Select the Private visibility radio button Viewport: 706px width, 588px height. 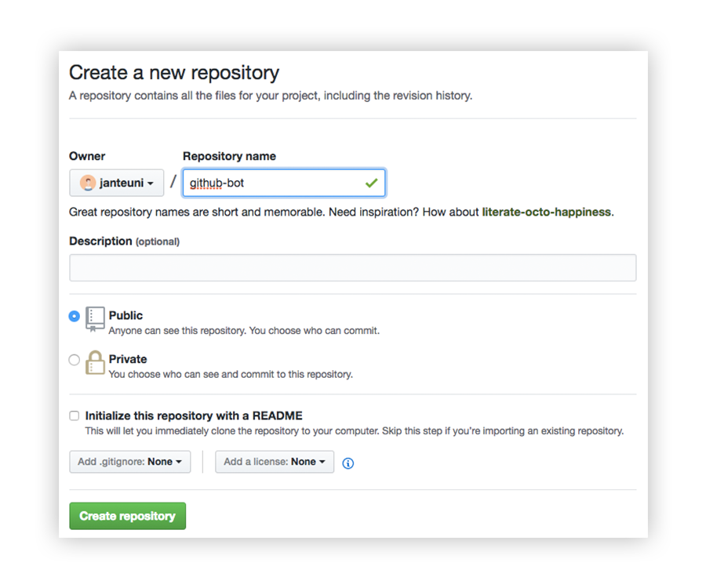pyautogui.click(x=74, y=360)
